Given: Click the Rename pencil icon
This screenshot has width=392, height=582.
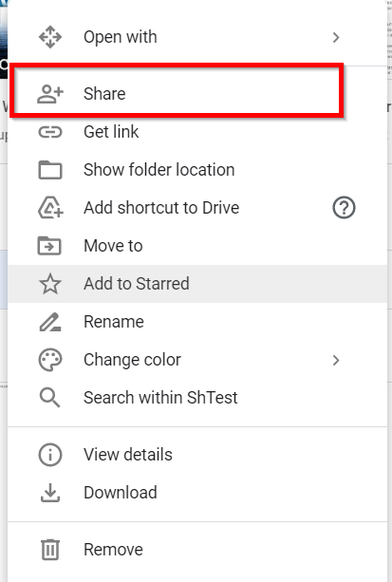Looking at the screenshot, I should [50, 322].
